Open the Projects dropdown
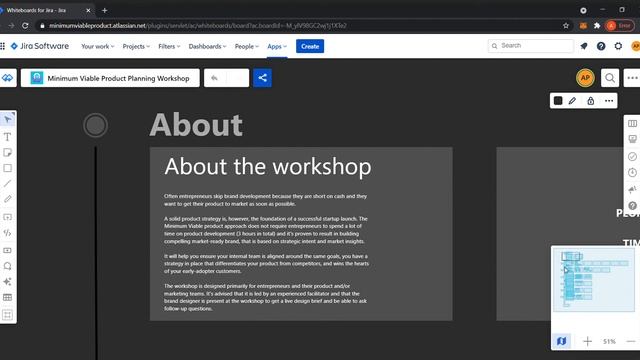 (x=136, y=47)
